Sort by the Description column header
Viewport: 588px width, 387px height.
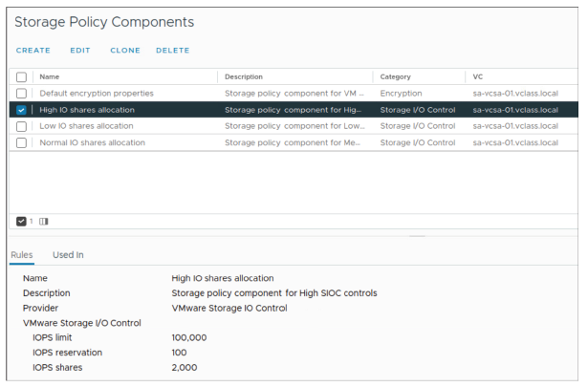244,76
